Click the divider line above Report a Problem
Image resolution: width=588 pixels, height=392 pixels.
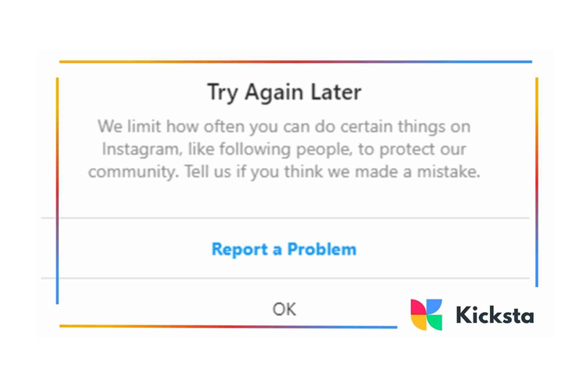[284, 217]
